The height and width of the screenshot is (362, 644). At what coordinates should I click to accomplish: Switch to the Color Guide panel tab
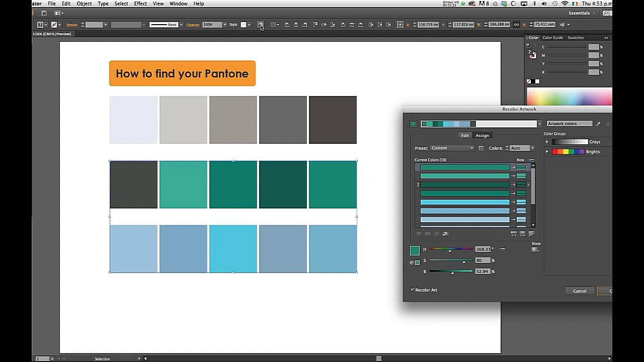click(x=553, y=38)
